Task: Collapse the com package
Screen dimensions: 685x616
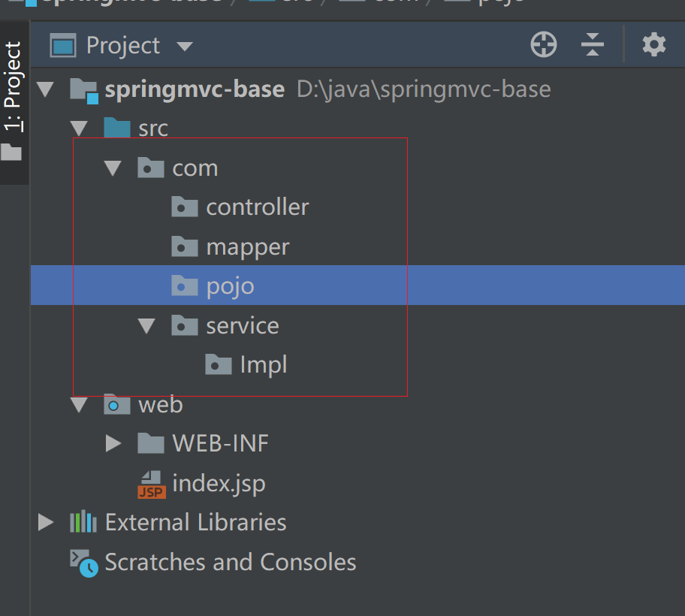Action: (113, 168)
